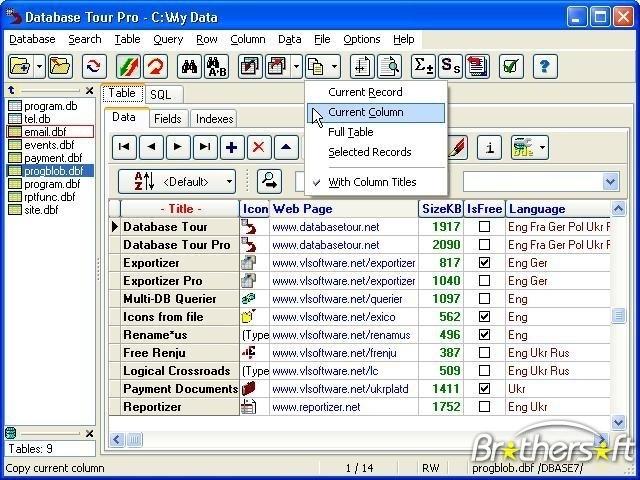Sort by the SizeKB column header
Image resolution: width=640 pixels, height=480 pixels.
(x=441, y=209)
